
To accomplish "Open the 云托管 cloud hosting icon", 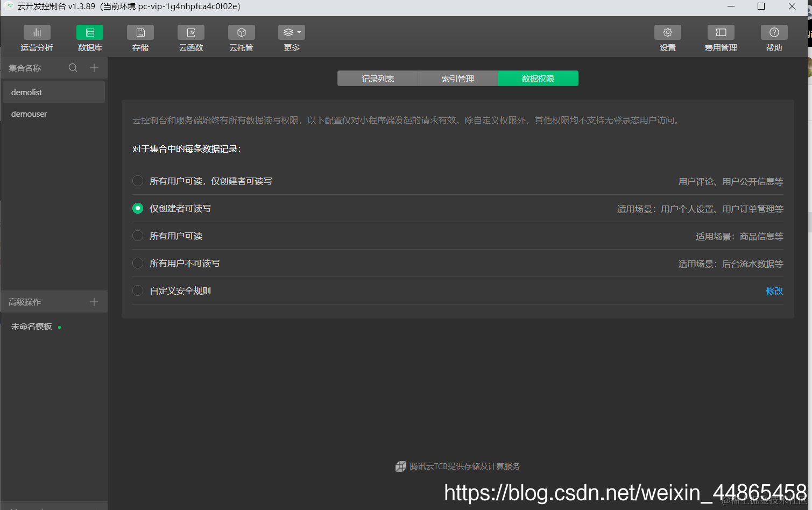I will (x=242, y=32).
